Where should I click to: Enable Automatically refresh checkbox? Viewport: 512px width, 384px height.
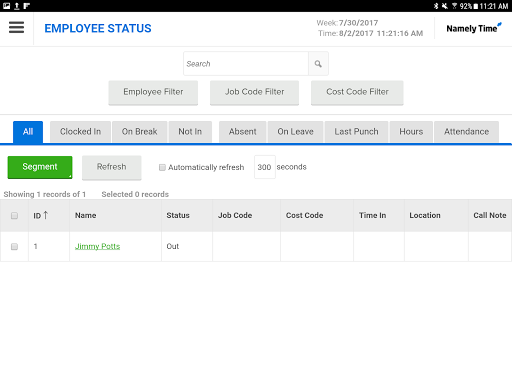(x=162, y=167)
